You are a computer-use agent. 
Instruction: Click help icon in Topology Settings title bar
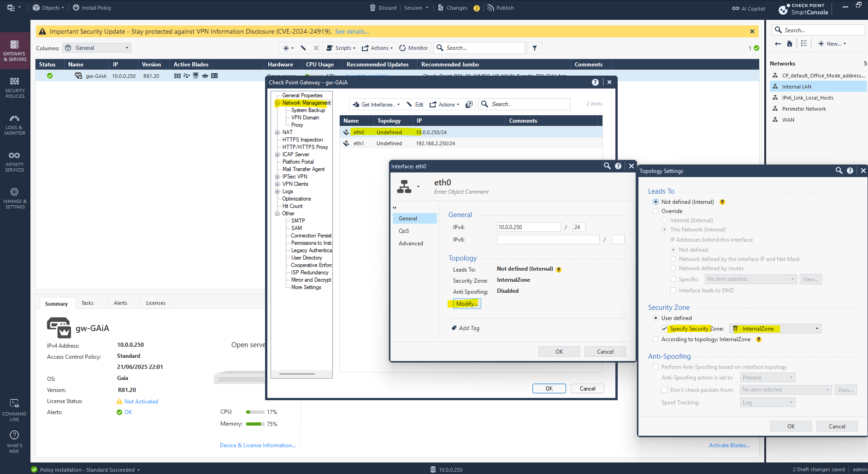click(850, 171)
